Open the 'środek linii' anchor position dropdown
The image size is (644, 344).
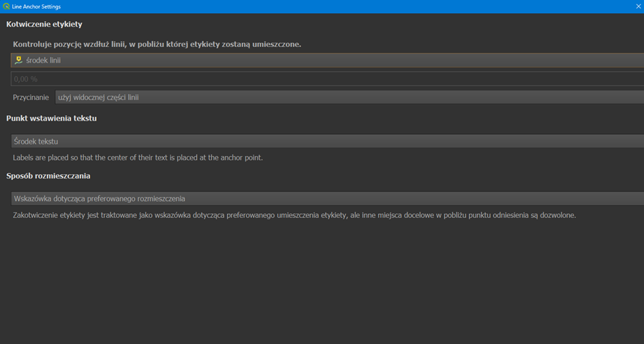coord(327,60)
